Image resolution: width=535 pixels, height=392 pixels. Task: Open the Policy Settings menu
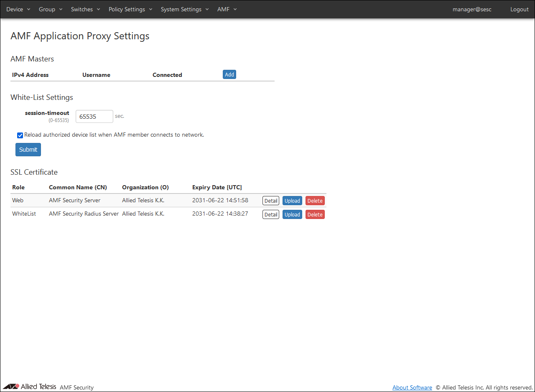(130, 9)
